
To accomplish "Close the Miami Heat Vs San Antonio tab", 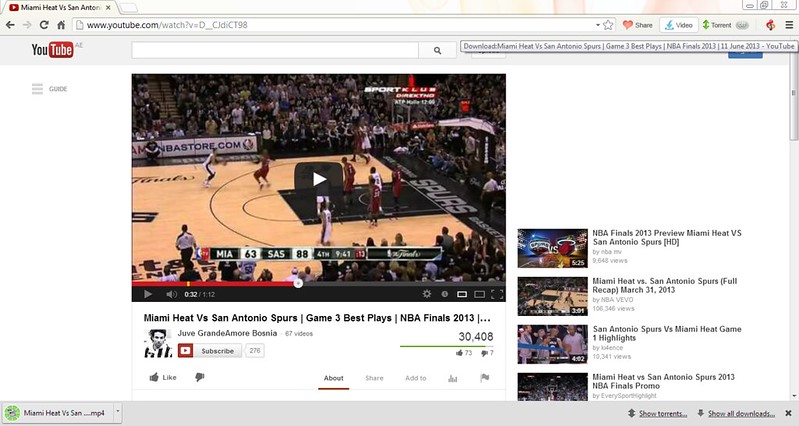I will click(108, 8).
